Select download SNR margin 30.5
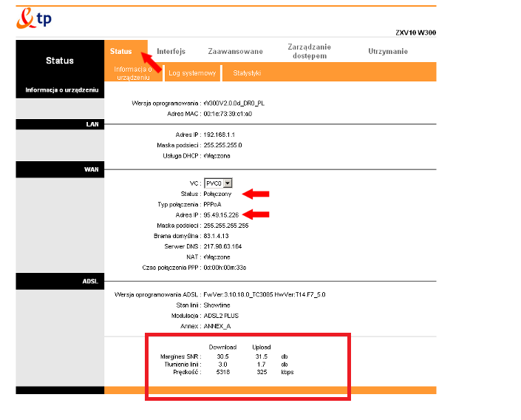Viewport: 521px width, 420px height. pyautogui.click(x=222, y=356)
